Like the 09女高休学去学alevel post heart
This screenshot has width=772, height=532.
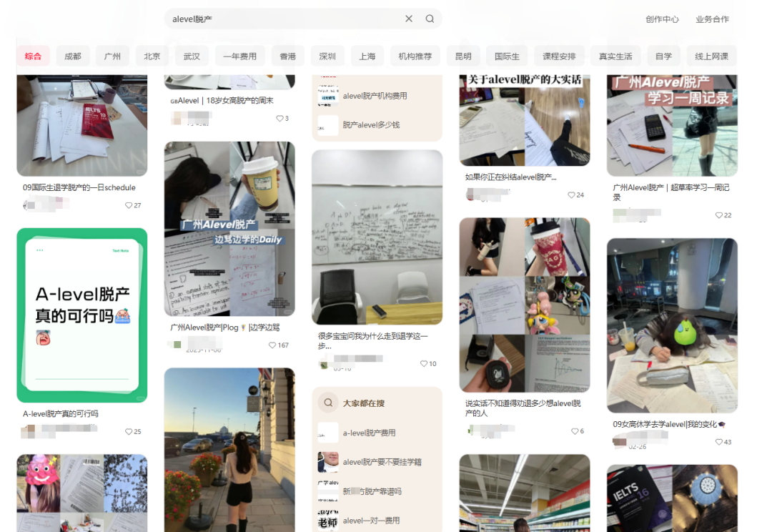click(719, 442)
